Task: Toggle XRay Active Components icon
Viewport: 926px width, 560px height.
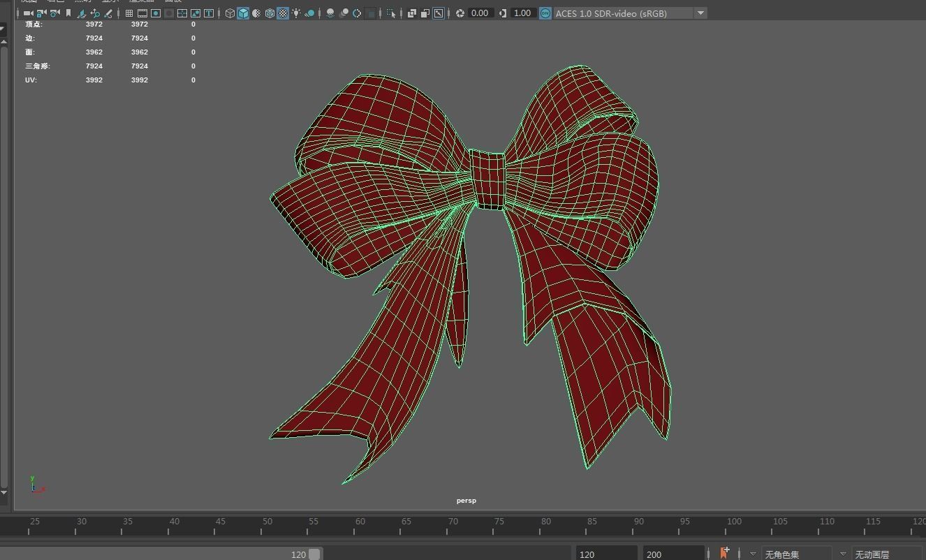Action: tap(425, 13)
